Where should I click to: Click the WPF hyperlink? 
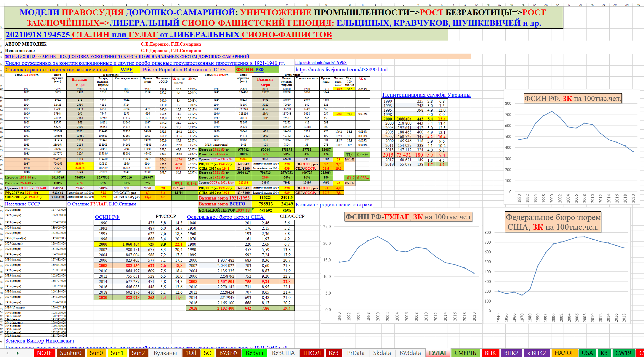tap(126, 70)
